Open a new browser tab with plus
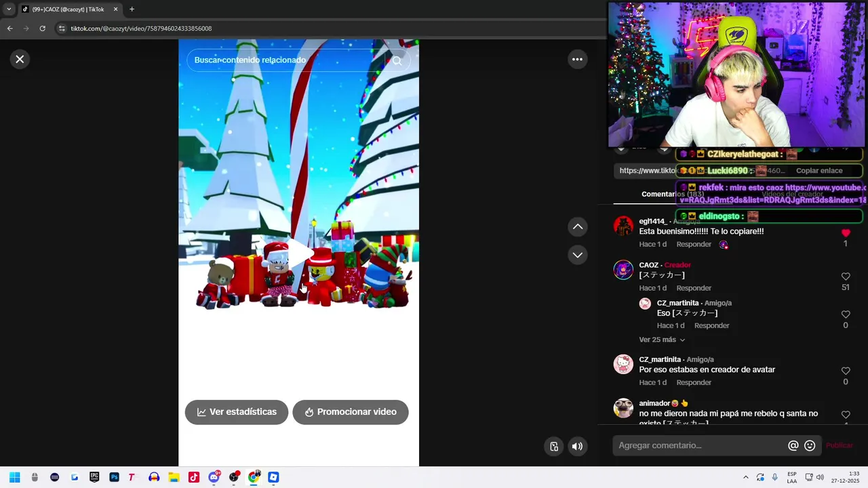 pos(132,9)
